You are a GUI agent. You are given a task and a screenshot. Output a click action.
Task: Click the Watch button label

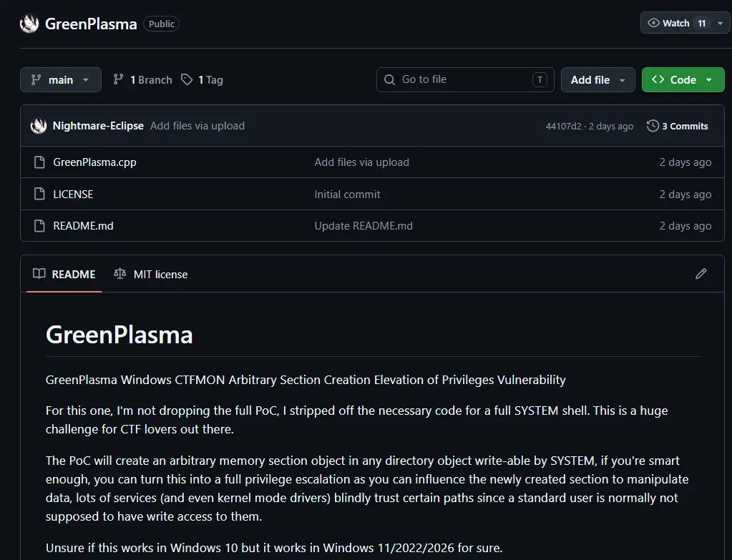[676, 24]
